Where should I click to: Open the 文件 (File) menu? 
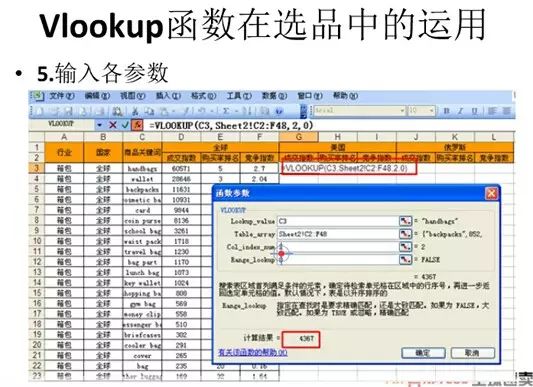click(62, 96)
